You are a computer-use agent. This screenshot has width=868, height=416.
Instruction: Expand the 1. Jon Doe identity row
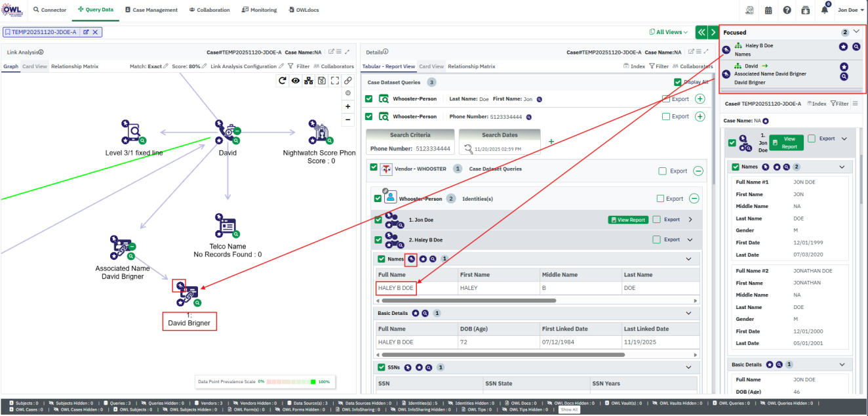(690, 220)
